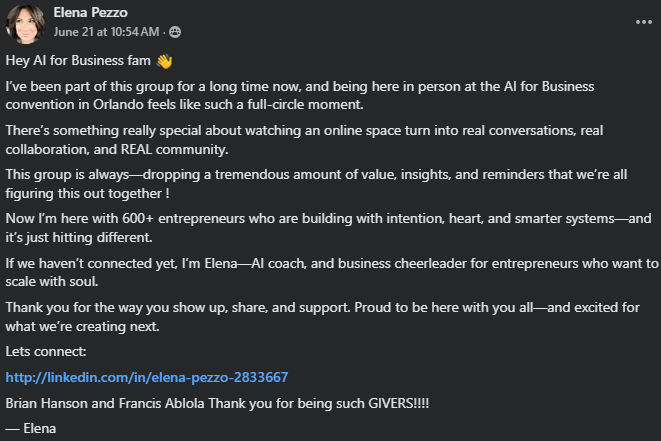The height and width of the screenshot is (441, 661).
Task: Select the "REAL community" paragraph text
Action: click(300, 141)
